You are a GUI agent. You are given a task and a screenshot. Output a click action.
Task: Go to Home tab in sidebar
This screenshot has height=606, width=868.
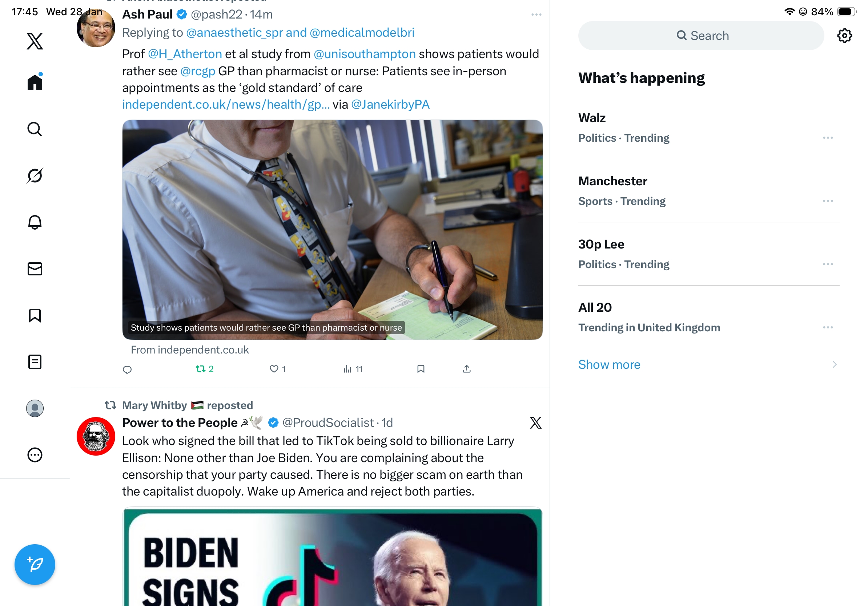(35, 82)
